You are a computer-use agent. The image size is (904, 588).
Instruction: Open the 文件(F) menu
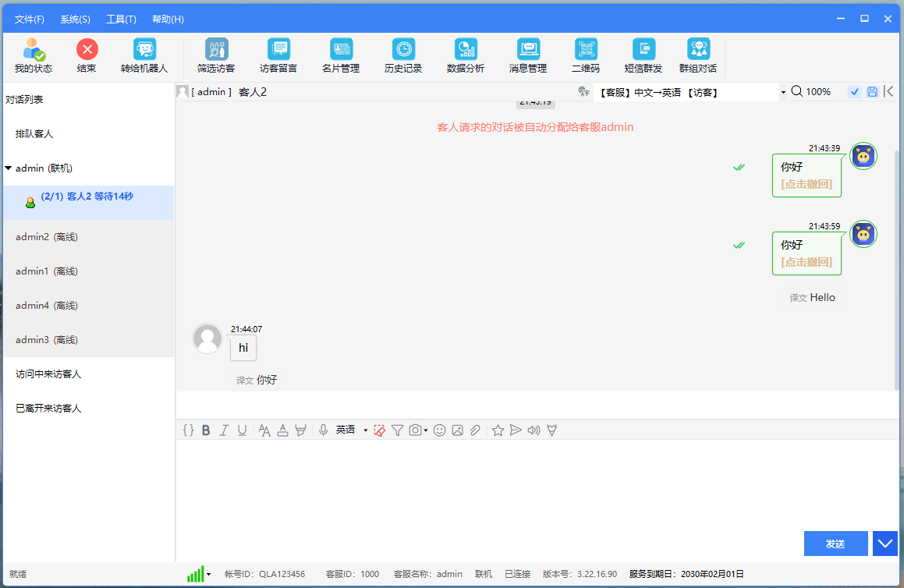tap(30, 19)
